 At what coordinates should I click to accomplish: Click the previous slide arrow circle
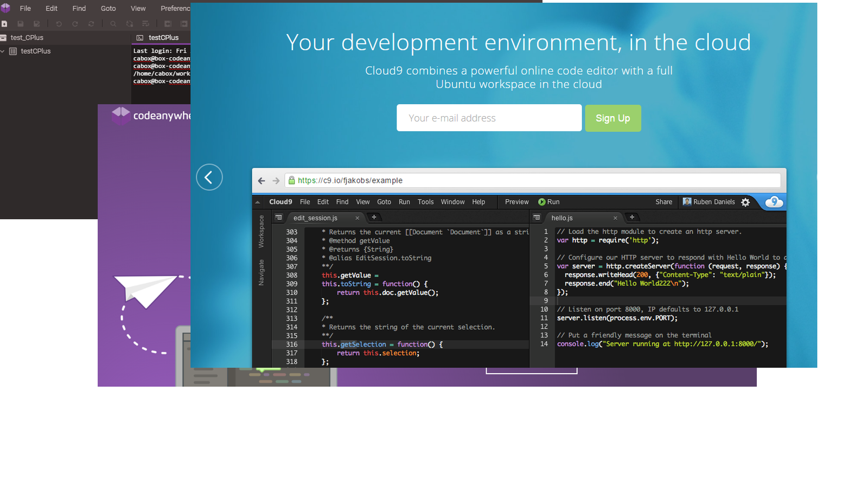coord(209,177)
